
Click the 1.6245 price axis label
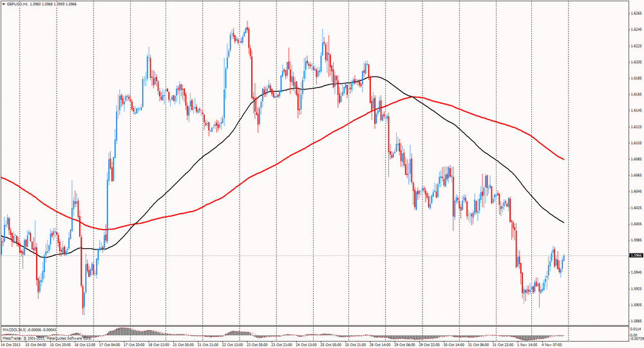click(636, 30)
